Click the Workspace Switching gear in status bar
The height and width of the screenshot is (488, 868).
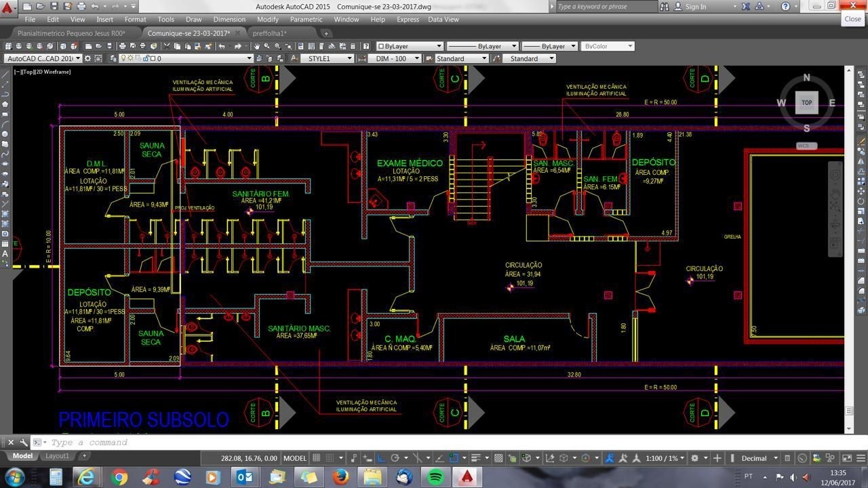pyautogui.click(x=694, y=458)
